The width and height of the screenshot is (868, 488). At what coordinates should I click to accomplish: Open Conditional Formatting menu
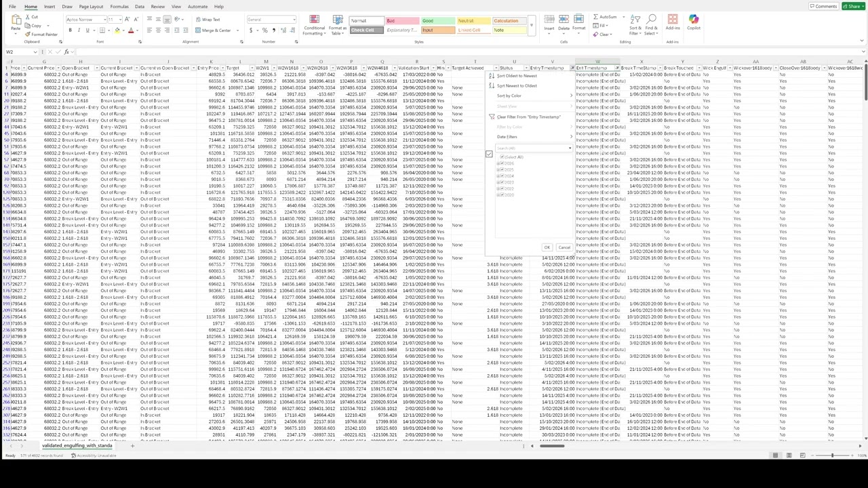pyautogui.click(x=314, y=25)
